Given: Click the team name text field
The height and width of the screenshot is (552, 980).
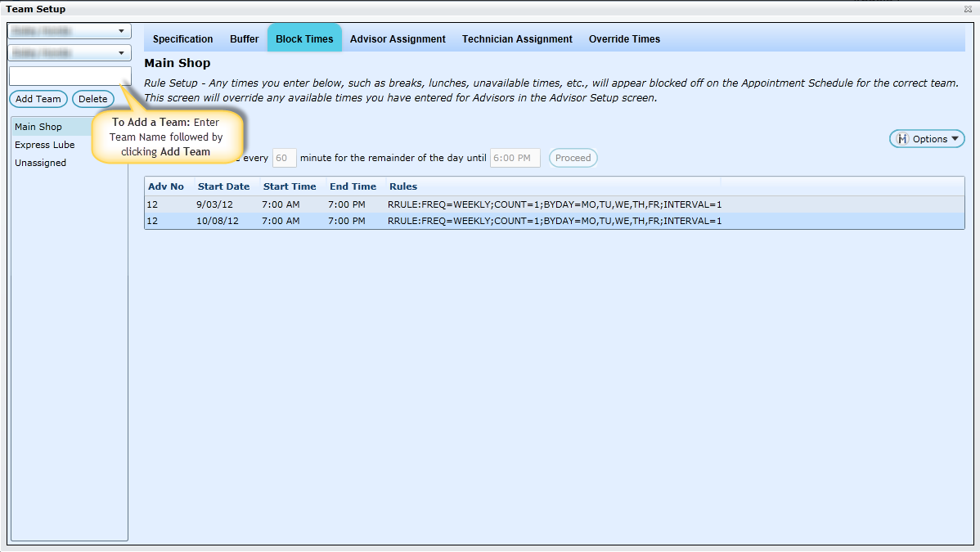Looking at the screenshot, I should (x=70, y=76).
